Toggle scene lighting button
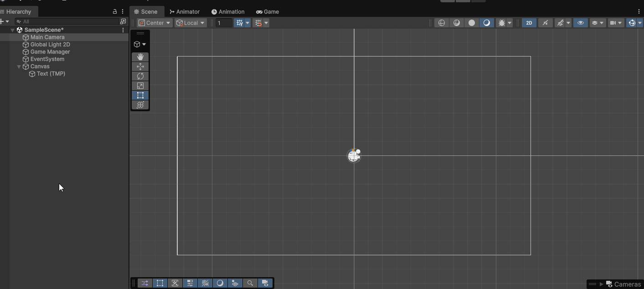 (545, 23)
